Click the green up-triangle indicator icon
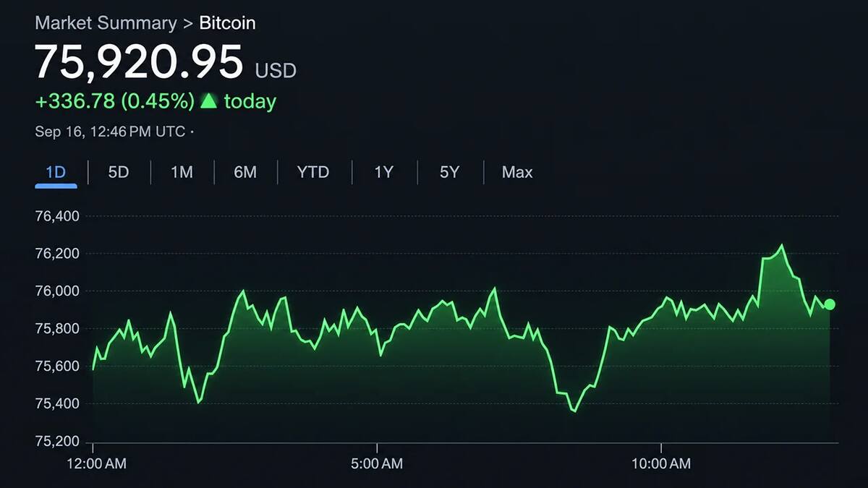868x488 pixels. pos(208,100)
